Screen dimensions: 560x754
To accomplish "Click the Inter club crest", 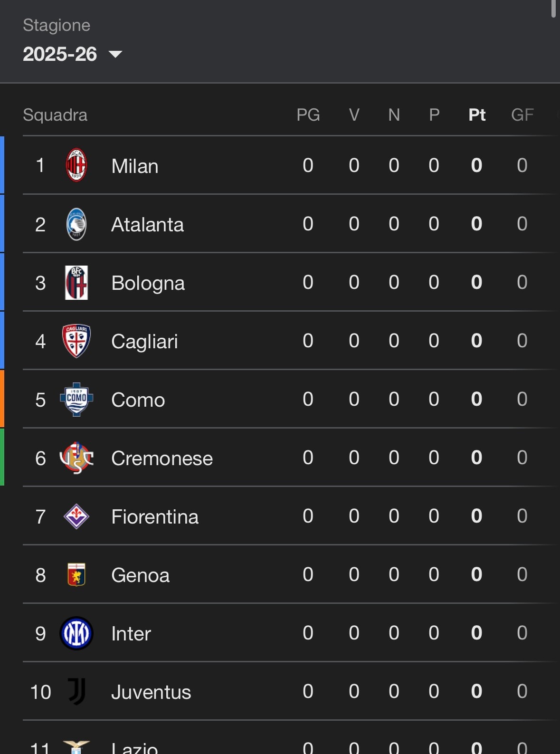I will coord(76,633).
